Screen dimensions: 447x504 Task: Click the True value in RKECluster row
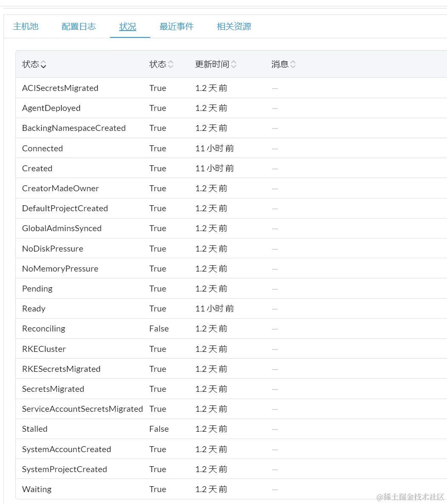(x=157, y=349)
